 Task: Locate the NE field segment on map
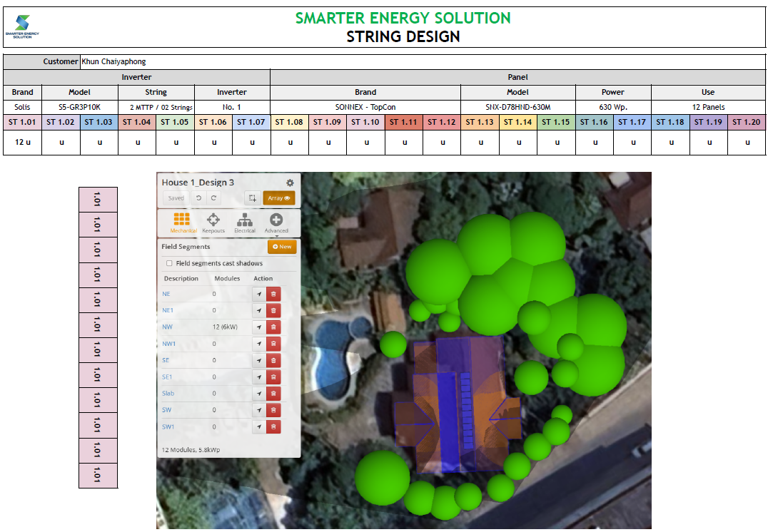pos(259,294)
